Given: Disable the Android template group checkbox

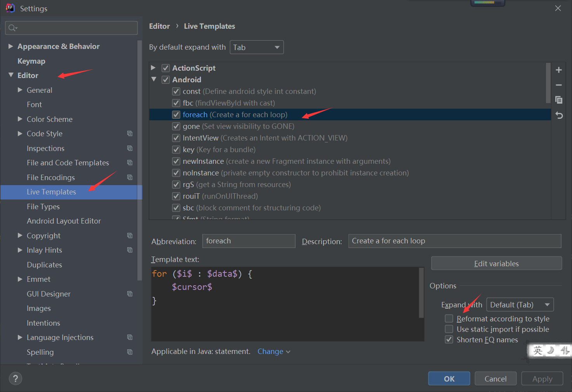Looking at the screenshot, I should pyautogui.click(x=166, y=80).
